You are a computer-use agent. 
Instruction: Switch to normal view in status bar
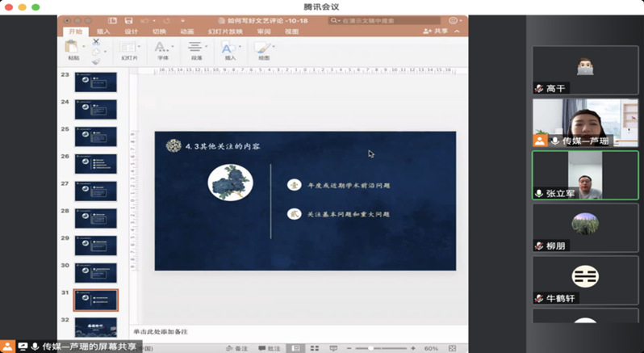[297, 348]
